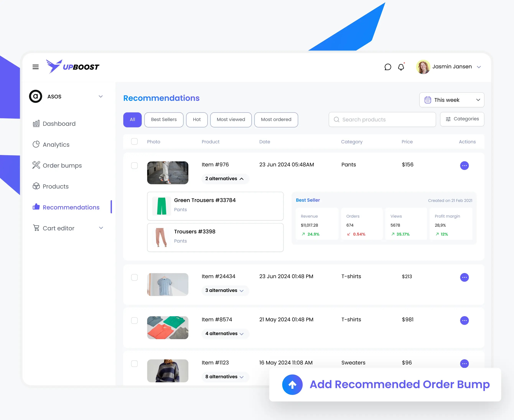Screen dimensions: 514x420
Task: Click the Order bumps tools icon
Action: 36,165
